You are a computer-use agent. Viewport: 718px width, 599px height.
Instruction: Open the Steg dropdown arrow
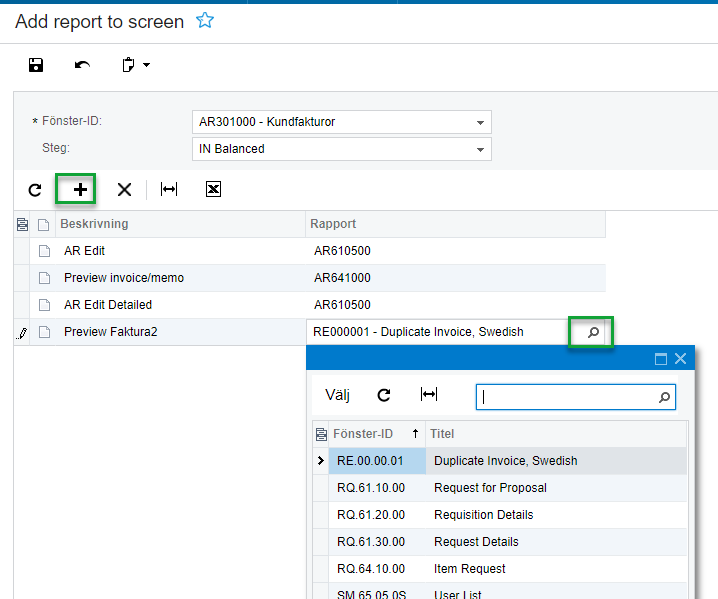(480, 149)
